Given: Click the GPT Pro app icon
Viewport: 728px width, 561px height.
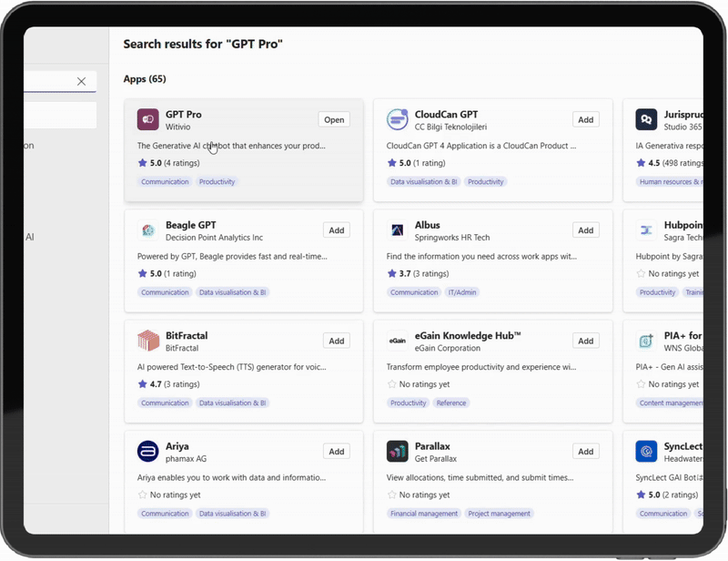Looking at the screenshot, I should 148,119.
